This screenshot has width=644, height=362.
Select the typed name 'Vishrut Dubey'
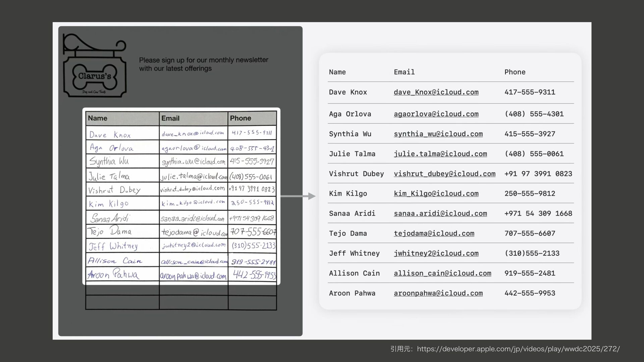(x=356, y=174)
